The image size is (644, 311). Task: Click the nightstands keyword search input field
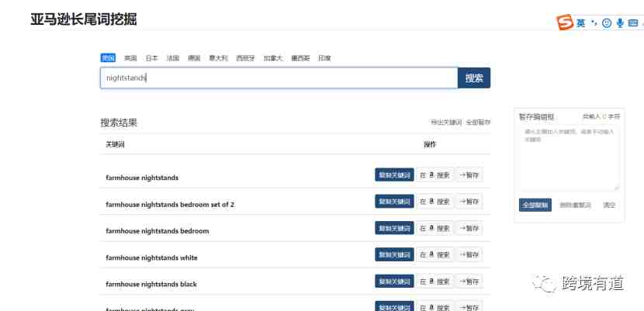(x=279, y=78)
